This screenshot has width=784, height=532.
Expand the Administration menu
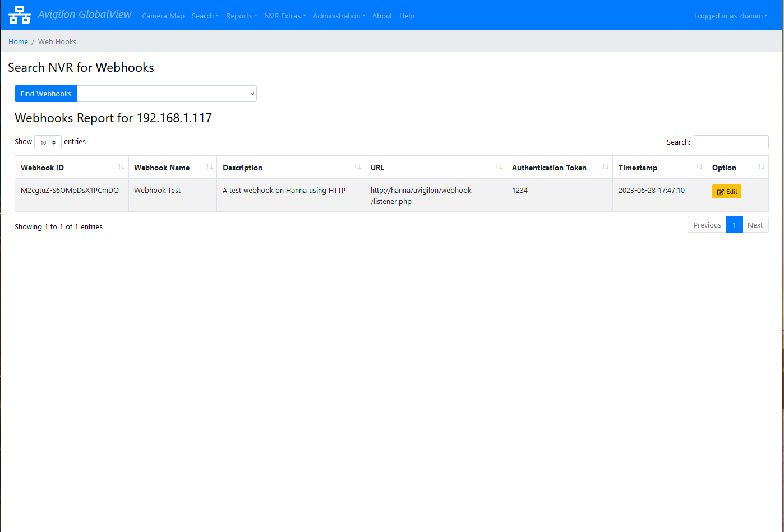(x=339, y=16)
